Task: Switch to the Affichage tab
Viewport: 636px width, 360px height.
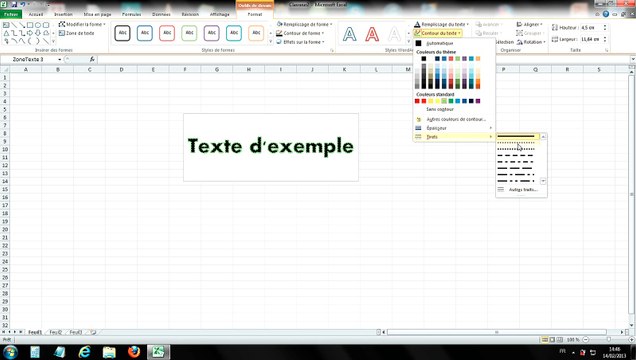Action: click(x=220, y=14)
